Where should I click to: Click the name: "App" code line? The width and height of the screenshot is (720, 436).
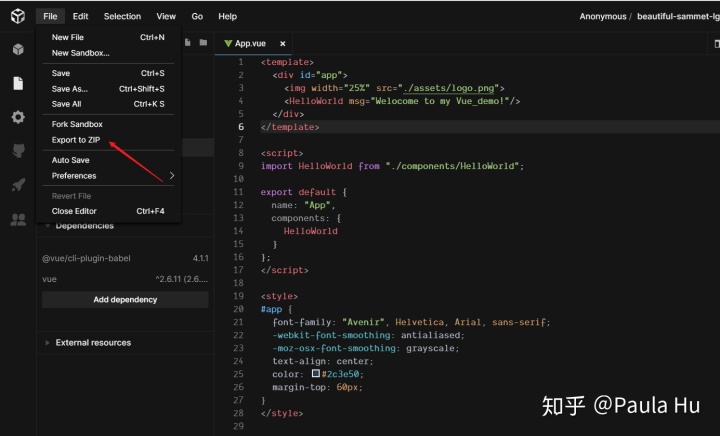(x=303, y=205)
